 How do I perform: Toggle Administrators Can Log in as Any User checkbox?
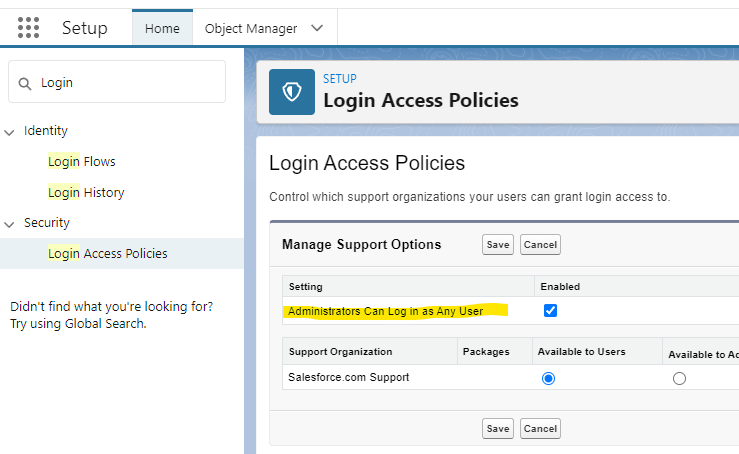click(549, 311)
